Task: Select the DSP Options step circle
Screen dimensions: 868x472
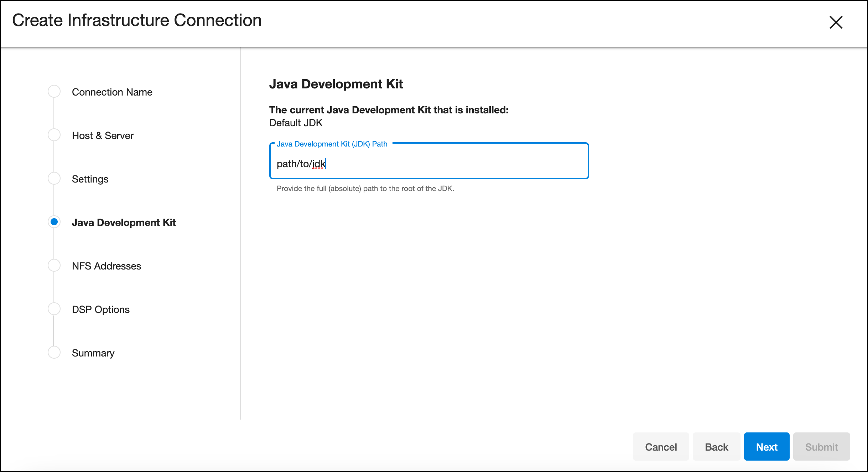Action: point(54,309)
